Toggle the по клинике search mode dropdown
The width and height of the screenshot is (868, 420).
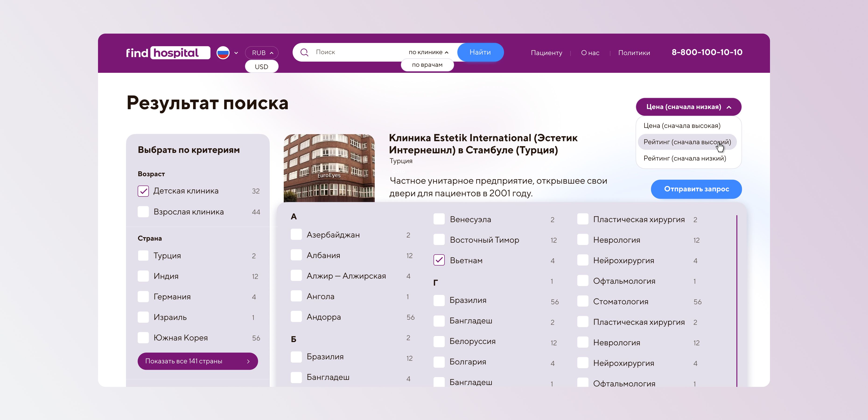coord(428,52)
